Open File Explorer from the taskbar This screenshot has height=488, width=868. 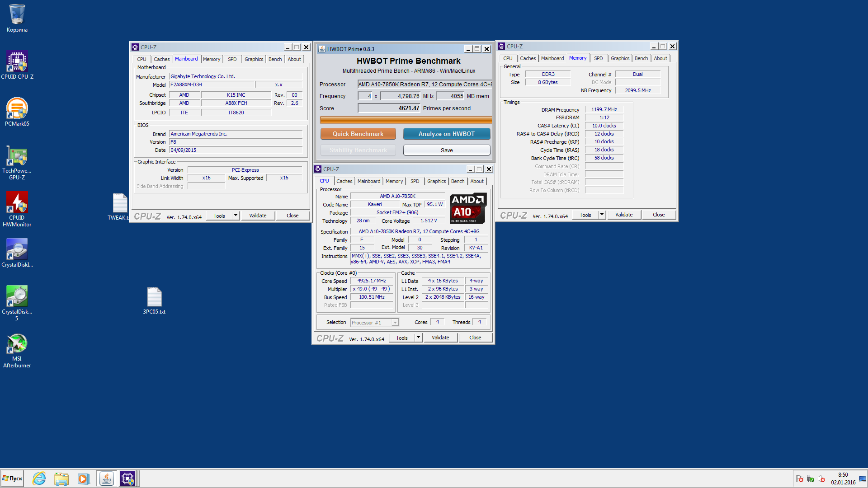tap(61, 479)
